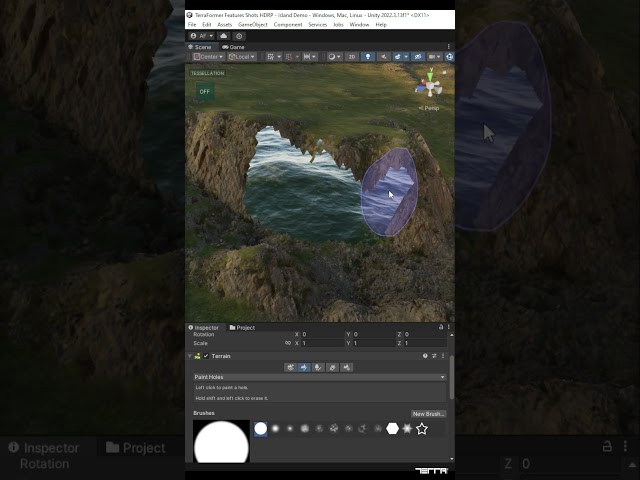The width and height of the screenshot is (640, 480).
Task: Open the version control settings gear
Action: (239, 36)
